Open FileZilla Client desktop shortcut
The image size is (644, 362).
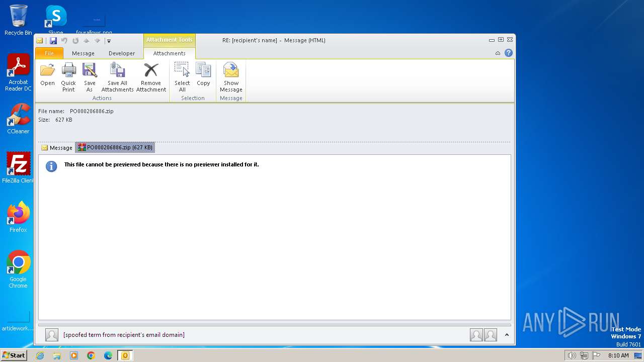pyautogui.click(x=18, y=167)
